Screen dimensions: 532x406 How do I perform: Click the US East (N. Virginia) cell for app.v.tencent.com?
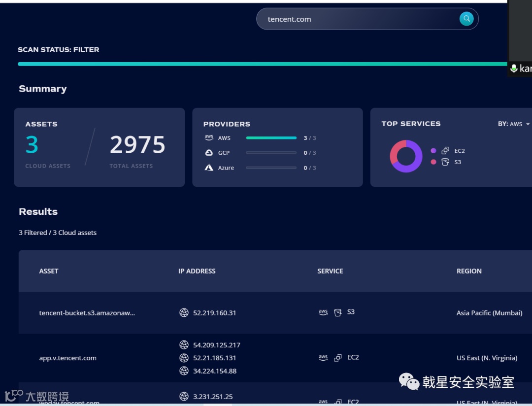coord(487,358)
